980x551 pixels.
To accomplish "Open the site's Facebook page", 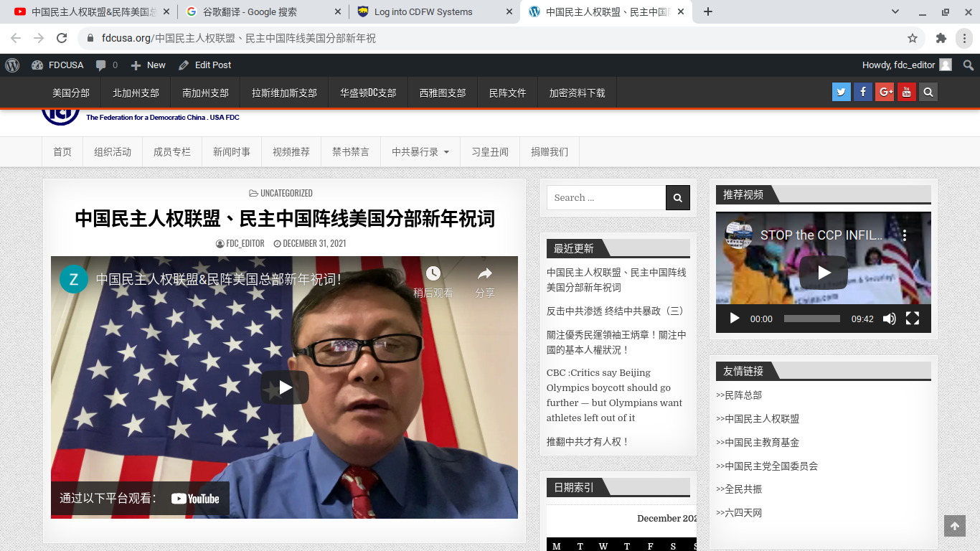I will [862, 92].
